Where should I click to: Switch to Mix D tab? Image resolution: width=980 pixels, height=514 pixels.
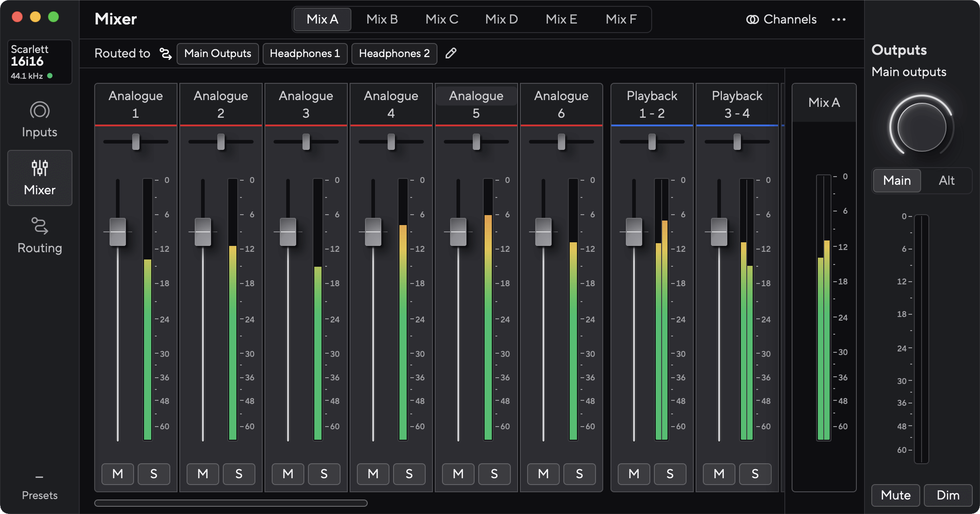(x=502, y=19)
